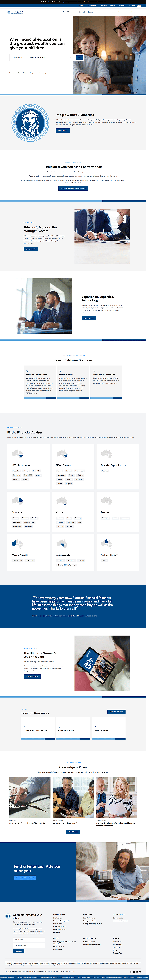Select South Perth under Western Australia
This screenshot has width=149, height=980.
click(30, 561)
